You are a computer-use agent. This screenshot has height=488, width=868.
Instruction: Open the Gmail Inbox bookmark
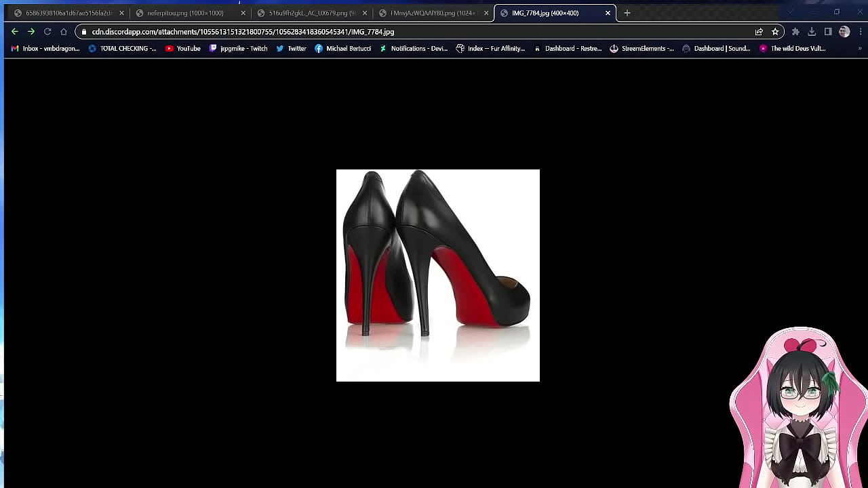(45, 49)
